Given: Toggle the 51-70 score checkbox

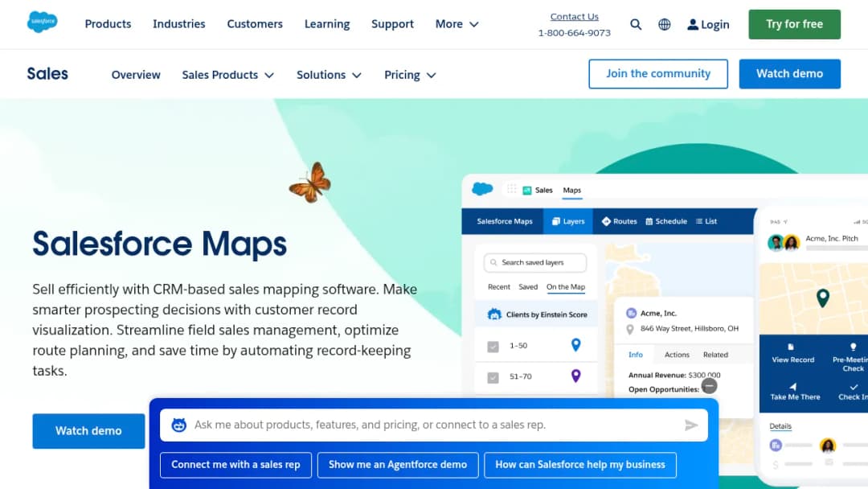Looking at the screenshot, I should (x=493, y=378).
